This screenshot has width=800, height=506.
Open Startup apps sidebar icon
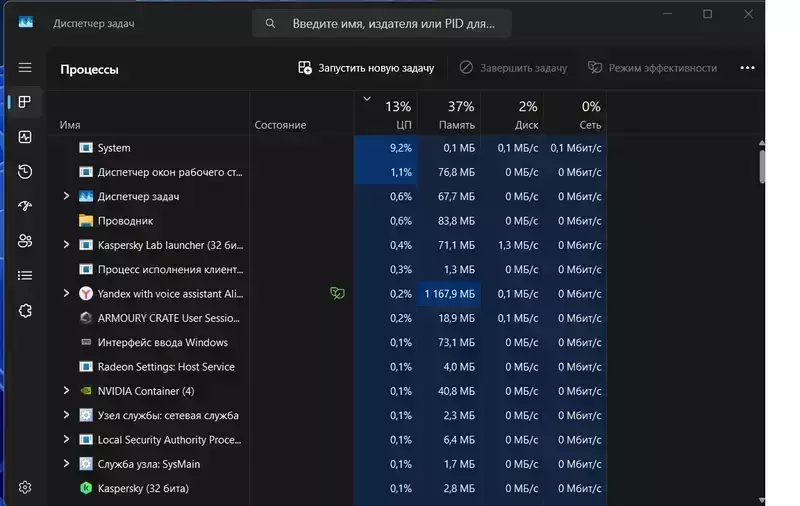[24, 206]
